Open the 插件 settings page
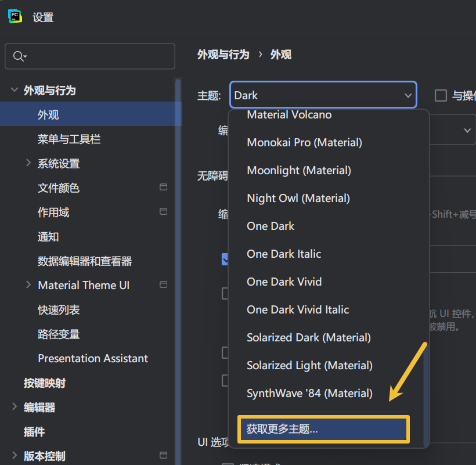The width and height of the screenshot is (476, 465). pos(34,432)
